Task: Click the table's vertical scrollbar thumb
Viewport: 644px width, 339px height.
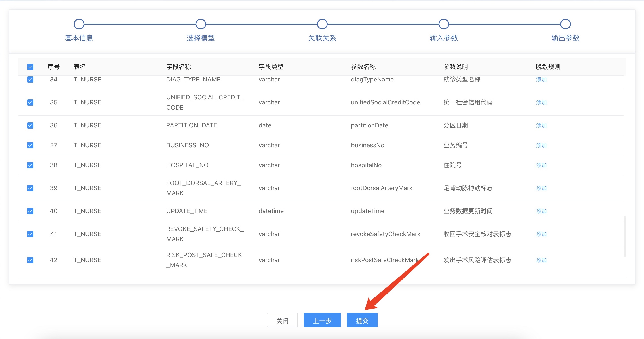Action: tap(625, 236)
